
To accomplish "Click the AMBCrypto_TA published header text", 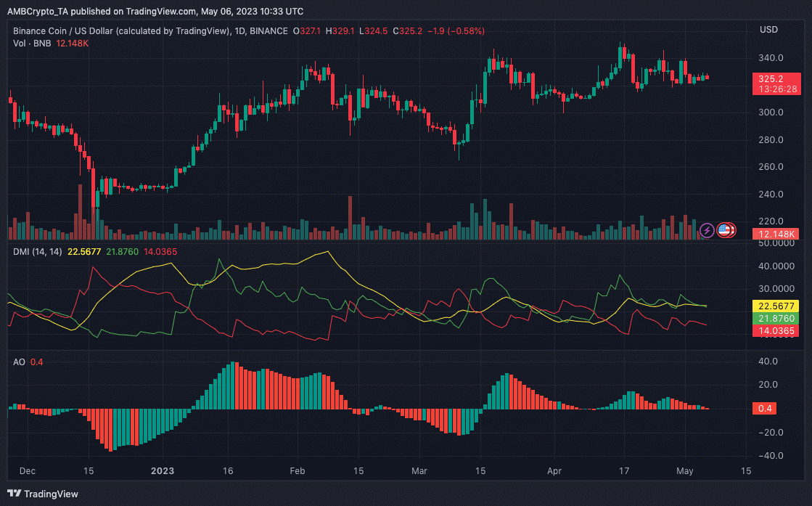I will click(155, 12).
